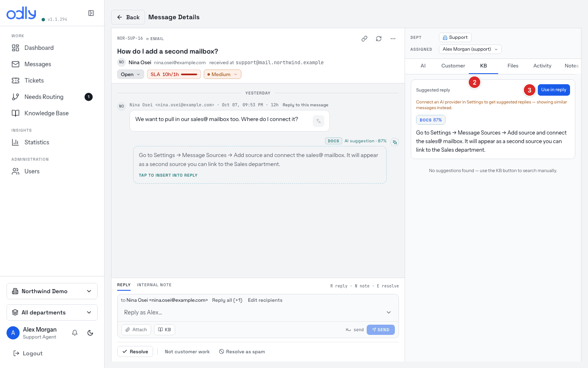588x368 pixels.
Task: Expand the Northwind Demo workspace selector
Action: pyautogui.click(x=52, y=291)
